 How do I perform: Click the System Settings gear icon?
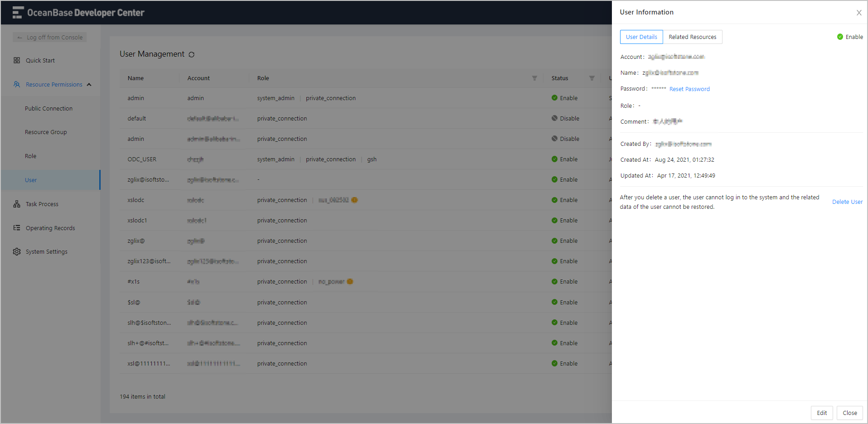click(17, 251)
